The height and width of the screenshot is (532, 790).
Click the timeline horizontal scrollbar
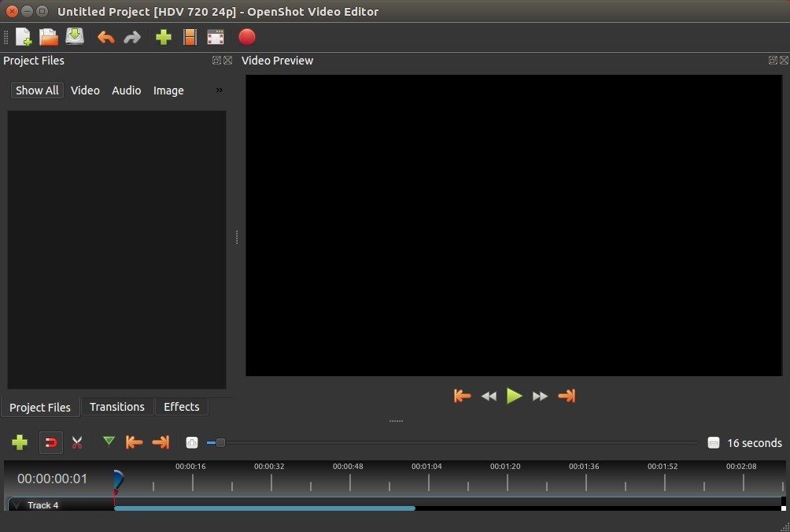pyautogui.click(x=265, y=508)
